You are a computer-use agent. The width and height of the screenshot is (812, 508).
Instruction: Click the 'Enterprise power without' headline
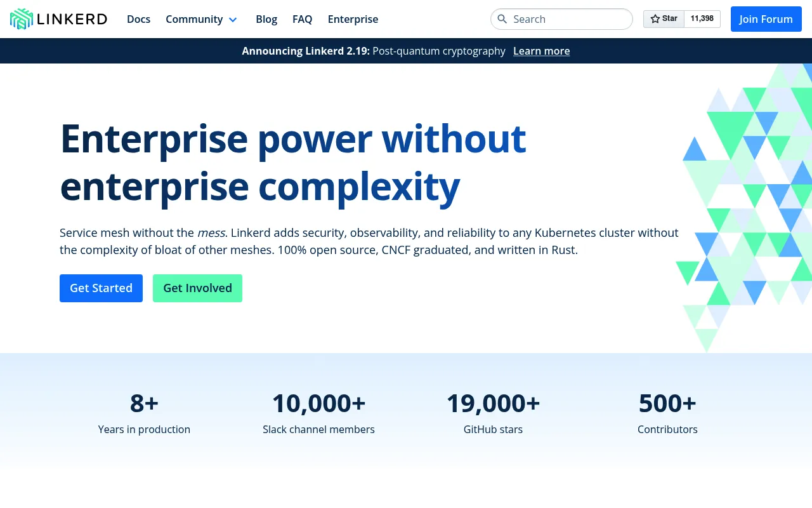[292, 138]
